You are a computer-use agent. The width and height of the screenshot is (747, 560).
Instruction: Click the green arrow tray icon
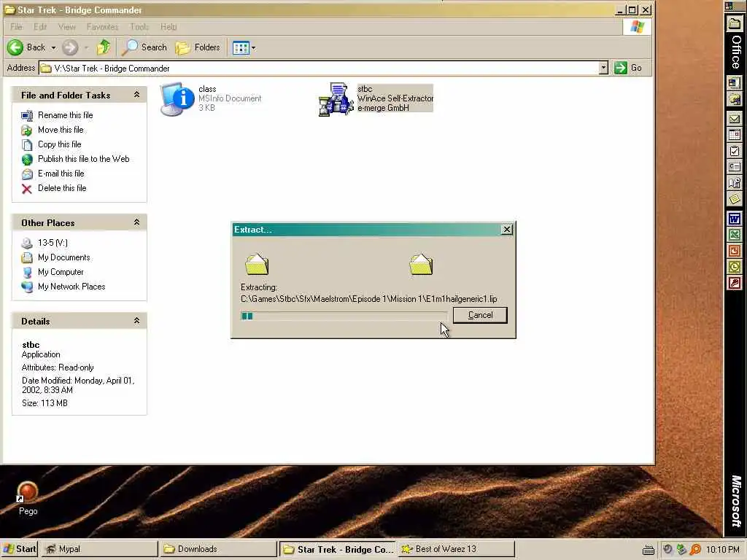point(681,550)
